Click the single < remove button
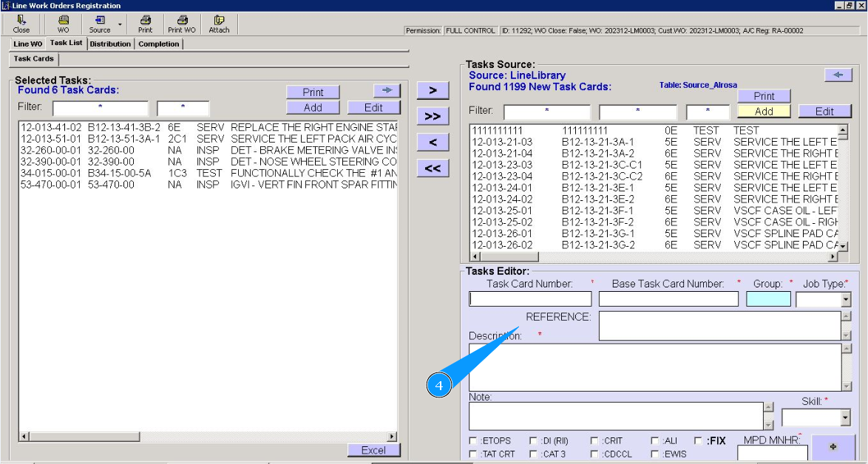Image resolution: width=868 pixels, height=464 pixels. coord(433,143)
